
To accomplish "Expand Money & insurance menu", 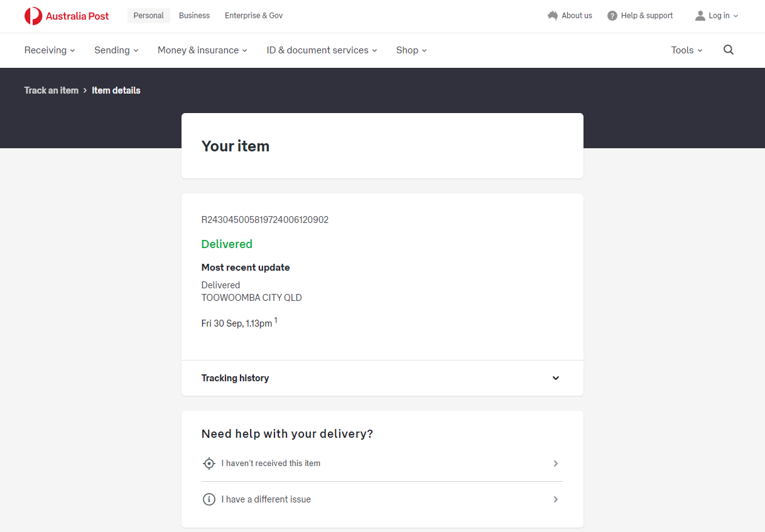I will pyautogui.click(x=202, y=50).
